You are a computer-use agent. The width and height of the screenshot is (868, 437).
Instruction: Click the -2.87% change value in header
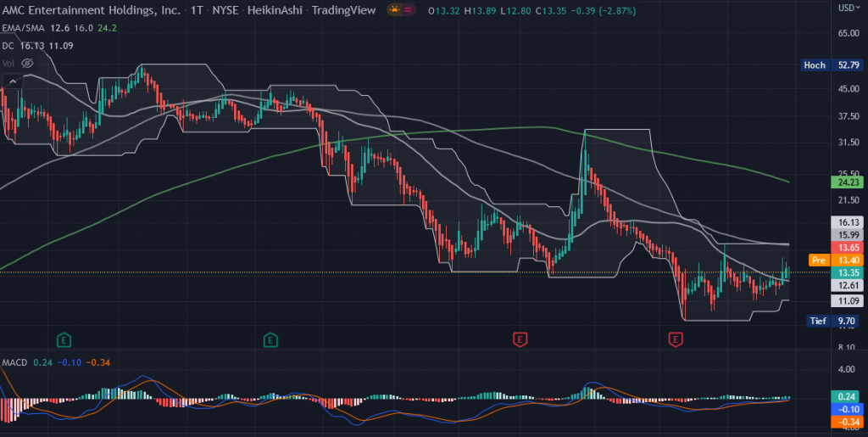pyautogui.click(x=617, y=10)
